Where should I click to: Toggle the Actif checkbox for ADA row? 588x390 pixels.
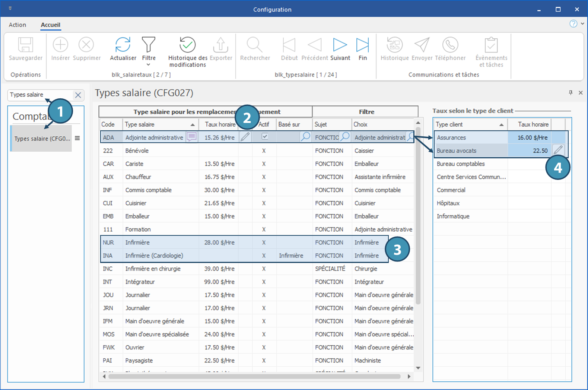[x=264, y=137]
